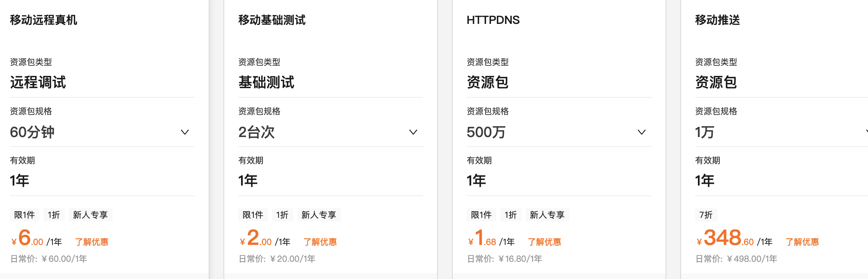The image size is (868, 279).
Task: Click the 移动远程真机 card title
Action: (44, 20)
